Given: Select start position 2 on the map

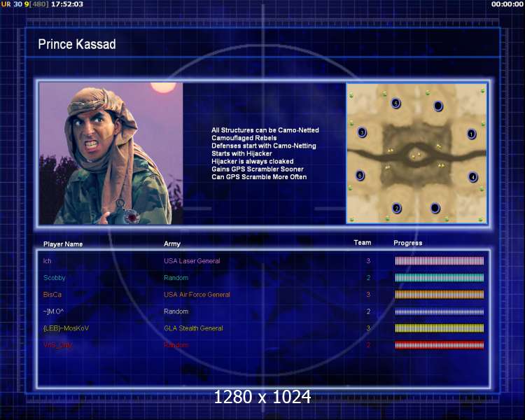Looking at the screenshot, I should [x=396, y=209].
